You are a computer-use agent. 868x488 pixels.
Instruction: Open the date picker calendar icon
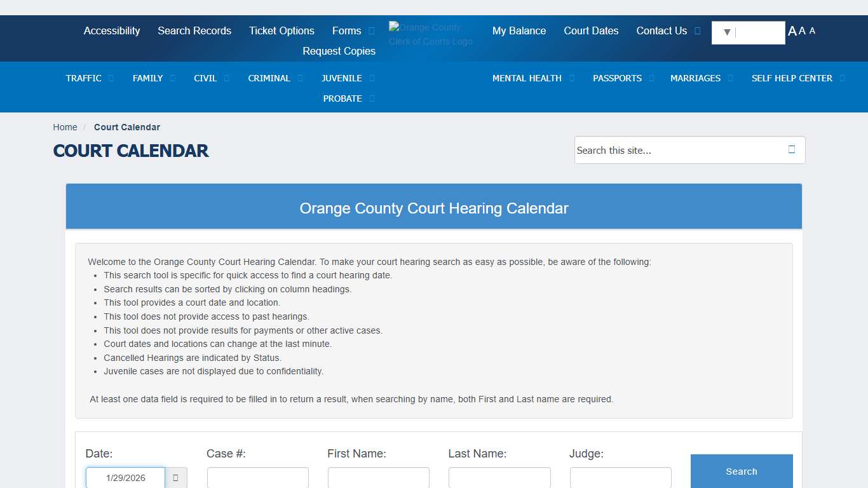[176, 478]
